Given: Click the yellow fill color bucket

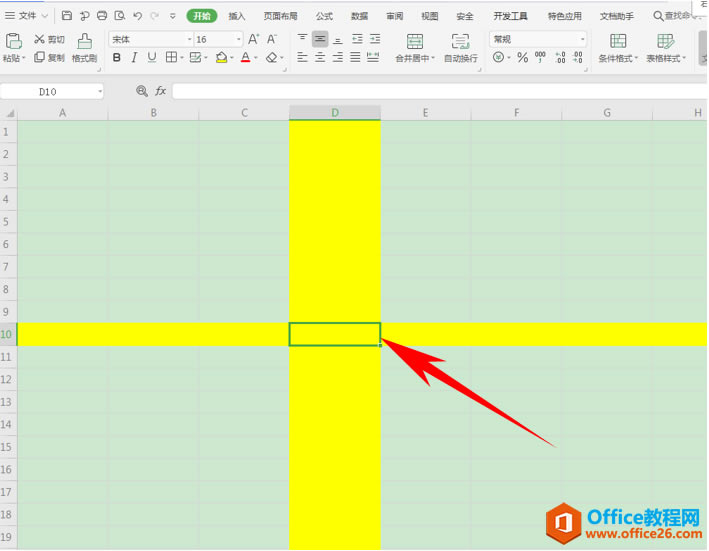Looking at the screenshot, I should tap(222, 57).
